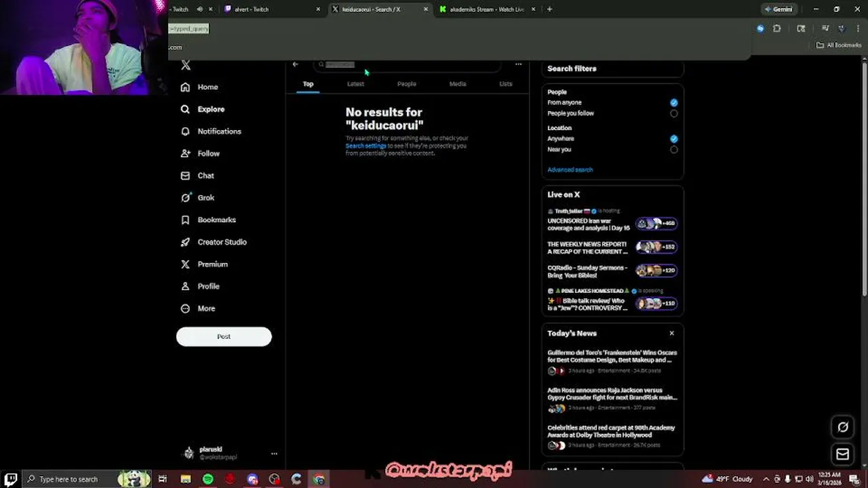Open the Search settings link

click(366, 146)
